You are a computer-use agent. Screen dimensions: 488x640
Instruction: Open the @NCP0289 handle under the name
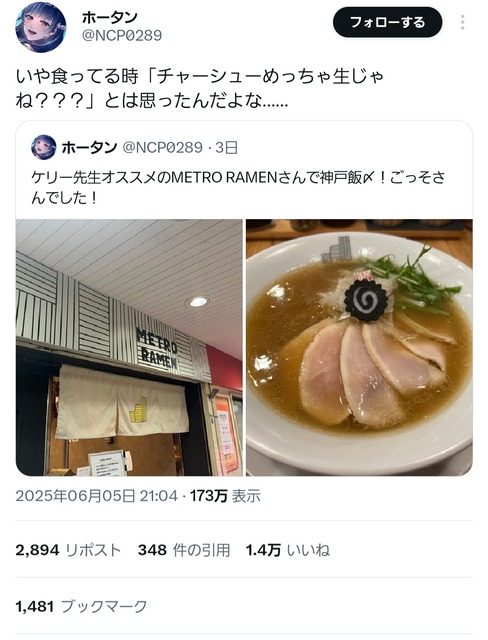122,36
